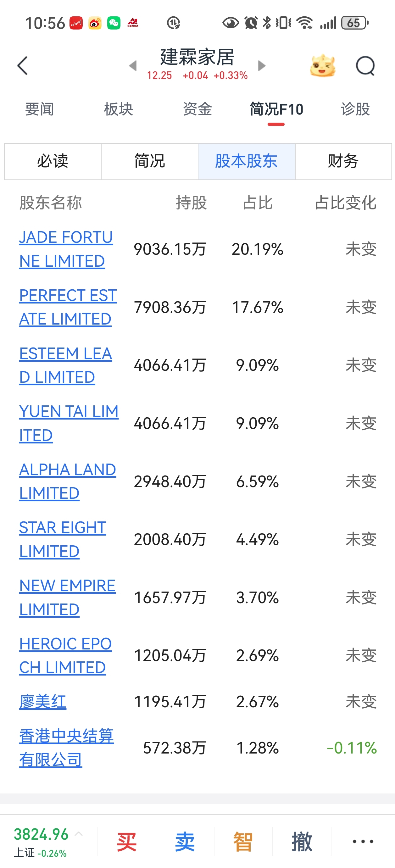Go to next stock with right triangle
The image size is (395, 868).
(x=262, y=65)
